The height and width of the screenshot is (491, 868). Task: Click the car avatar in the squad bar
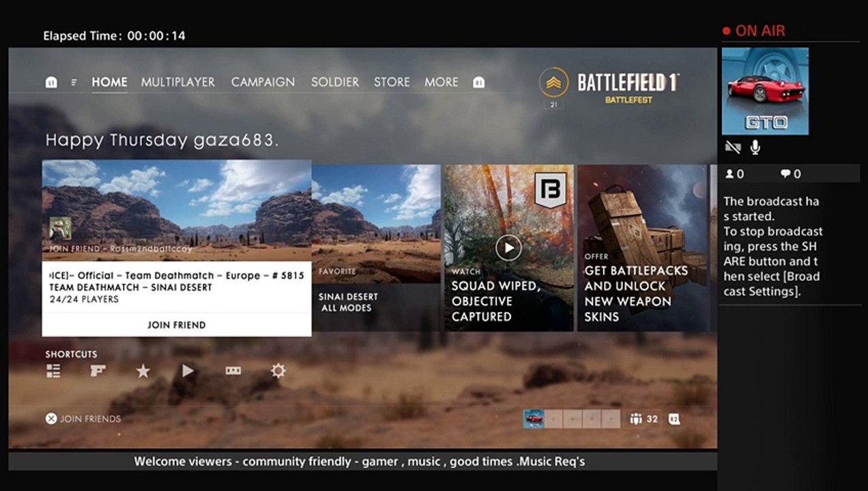coord(533,419)
